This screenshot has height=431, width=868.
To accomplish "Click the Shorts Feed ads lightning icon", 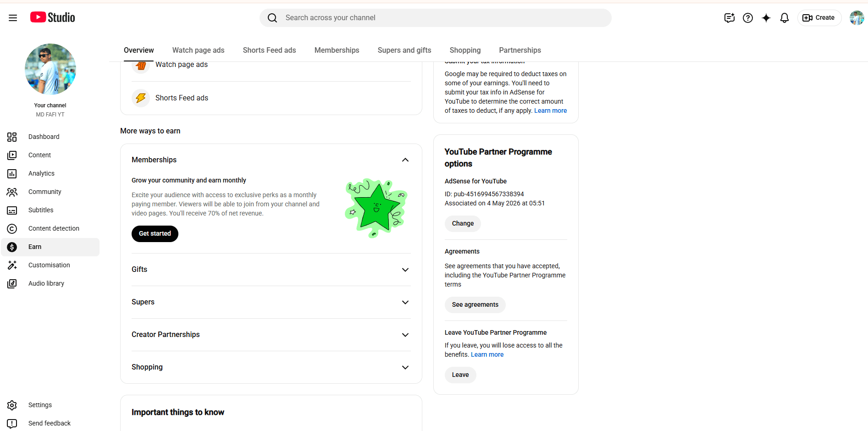I will pyautogui.click(x=141, y=98).
